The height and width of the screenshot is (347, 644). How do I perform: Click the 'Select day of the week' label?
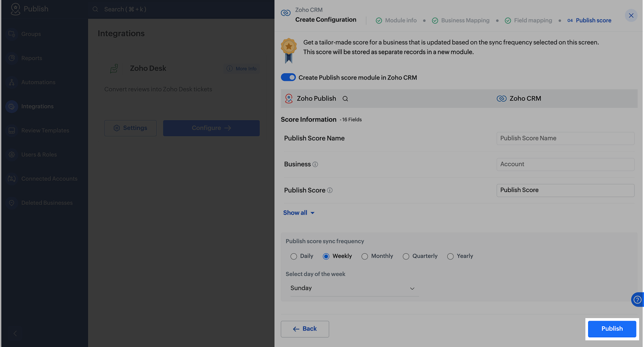coord(316,274)
